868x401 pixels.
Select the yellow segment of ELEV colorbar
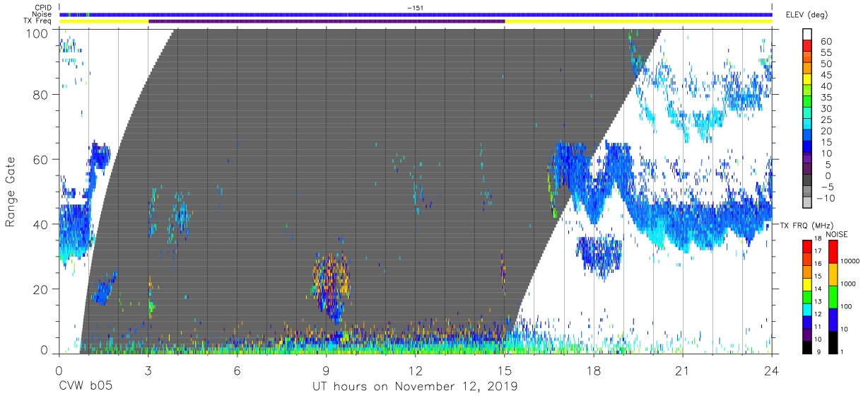807,81
